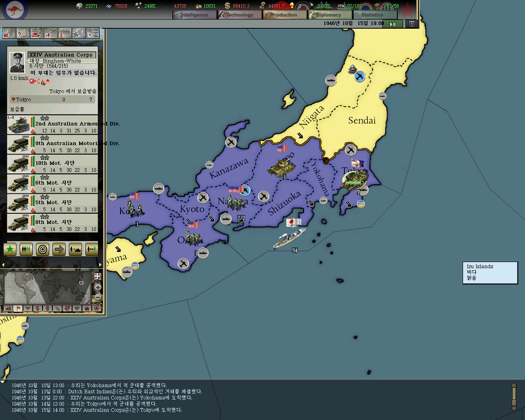
Task: Click the Australian kangaroo flag emblem
Action: (15, 10)
